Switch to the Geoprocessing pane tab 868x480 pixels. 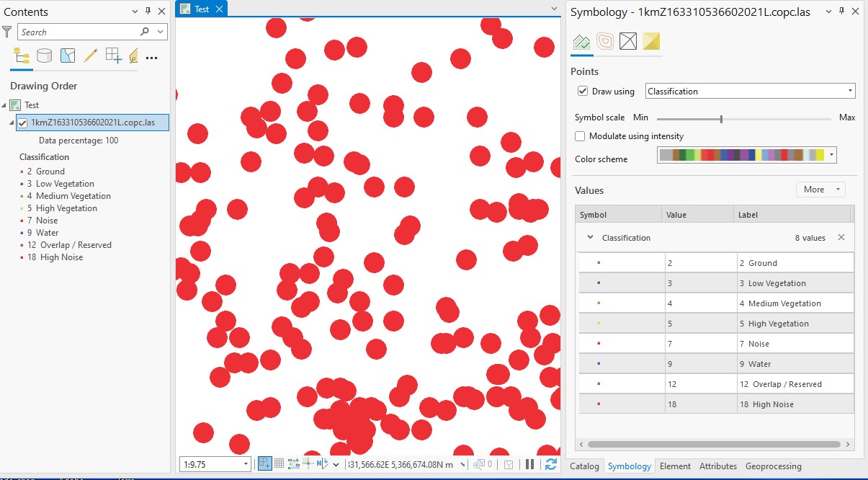773,466
